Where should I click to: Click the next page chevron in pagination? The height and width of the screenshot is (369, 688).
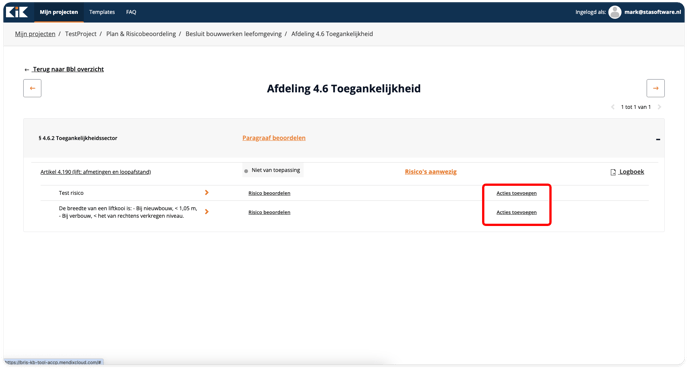point(659,107)
